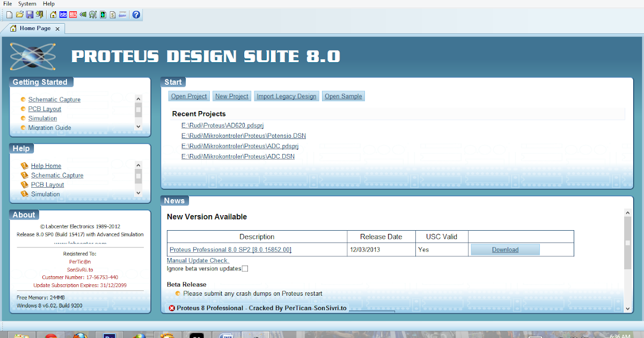Click the book icon beside Help Home

(x=24, y=166)
